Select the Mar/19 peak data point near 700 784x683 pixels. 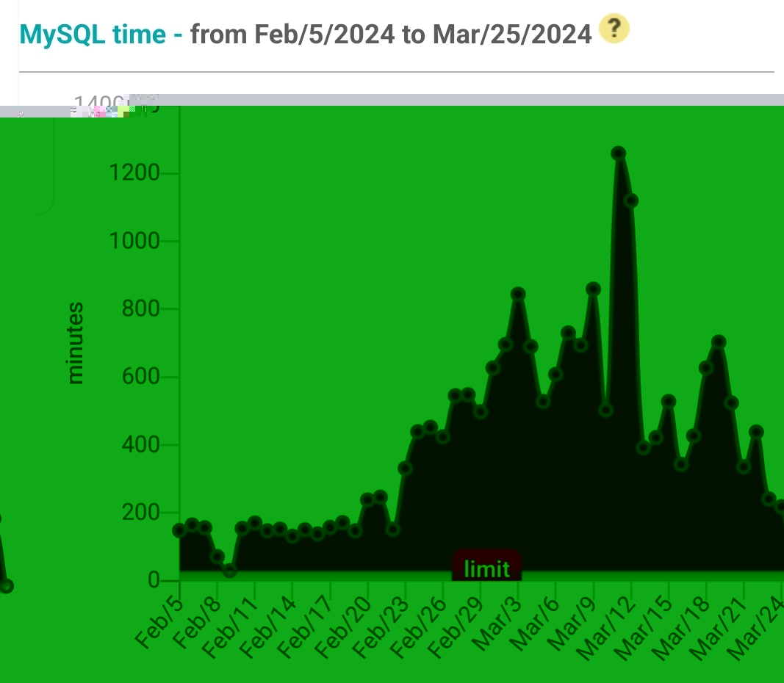[x=719, y=341]
